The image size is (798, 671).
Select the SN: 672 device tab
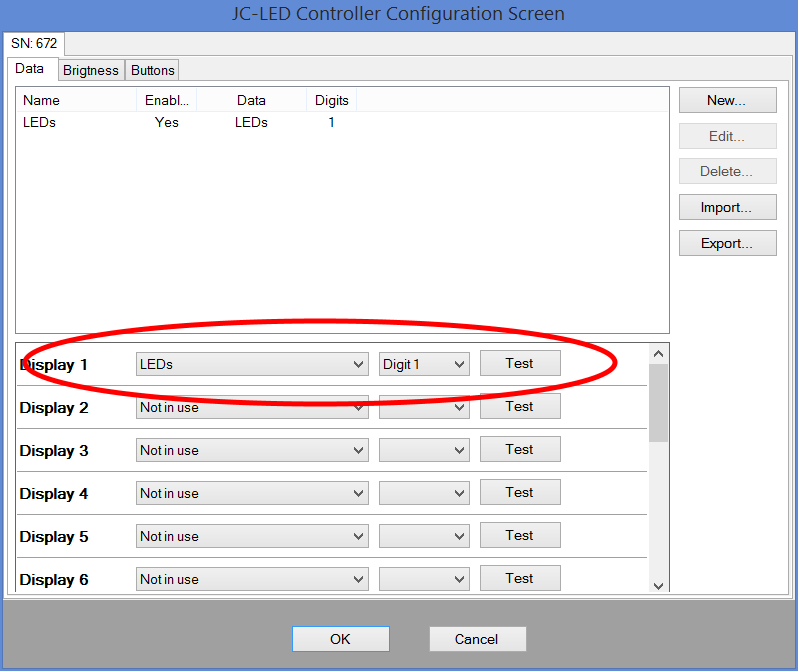35,44
